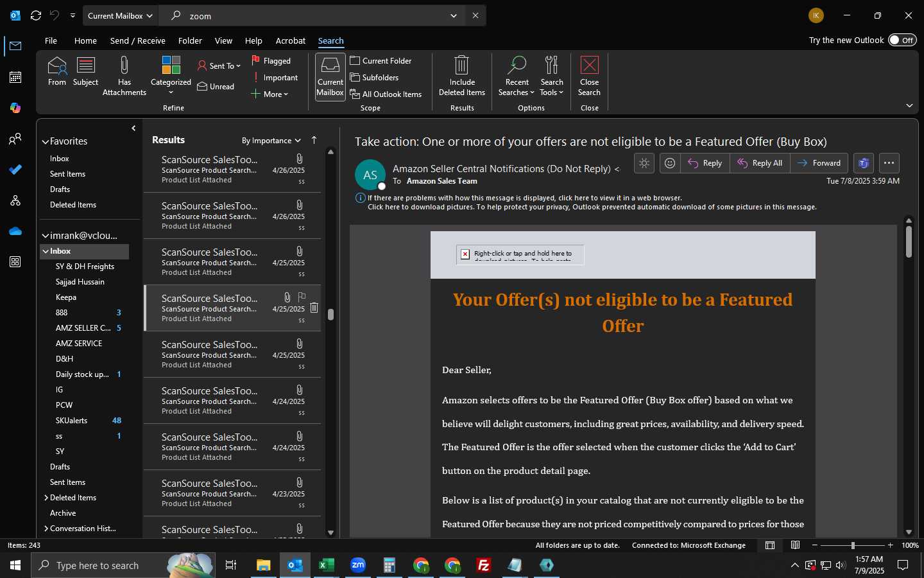924x578 pixels.
Task: Open the Mail module in sidebar
Action: tap(15, 46)
